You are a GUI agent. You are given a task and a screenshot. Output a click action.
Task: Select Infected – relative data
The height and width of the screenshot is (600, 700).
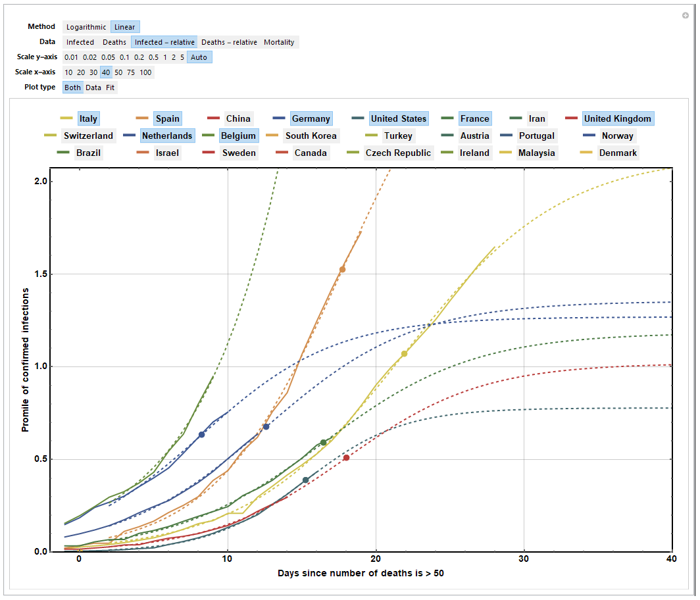164,42
